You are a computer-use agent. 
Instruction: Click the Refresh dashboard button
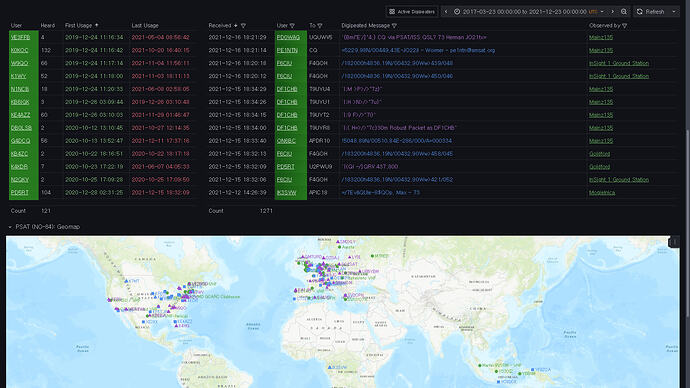pos(650,11)
